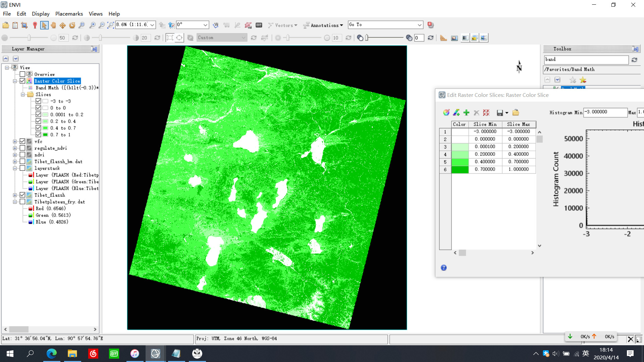Click the dark green color swatch in row 6
644x362 pixels.
coord(460,170)
